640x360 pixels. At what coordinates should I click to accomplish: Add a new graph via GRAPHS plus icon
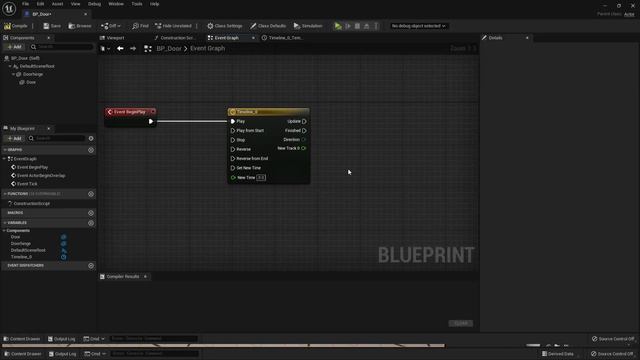tap(91, 150)
